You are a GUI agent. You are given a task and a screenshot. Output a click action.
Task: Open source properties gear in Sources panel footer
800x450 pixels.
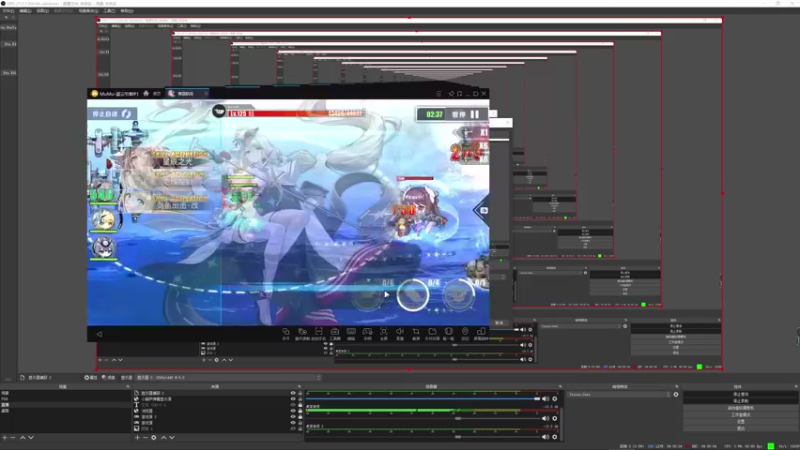154,438
